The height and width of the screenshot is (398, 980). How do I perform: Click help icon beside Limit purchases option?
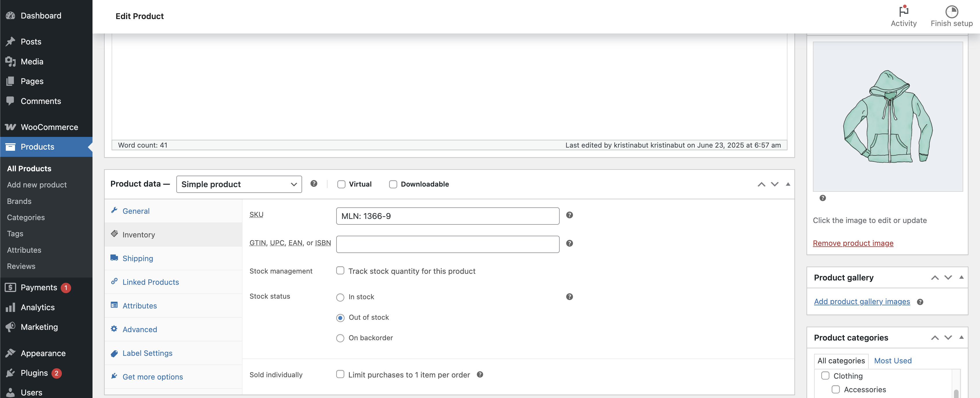point(480,374)
